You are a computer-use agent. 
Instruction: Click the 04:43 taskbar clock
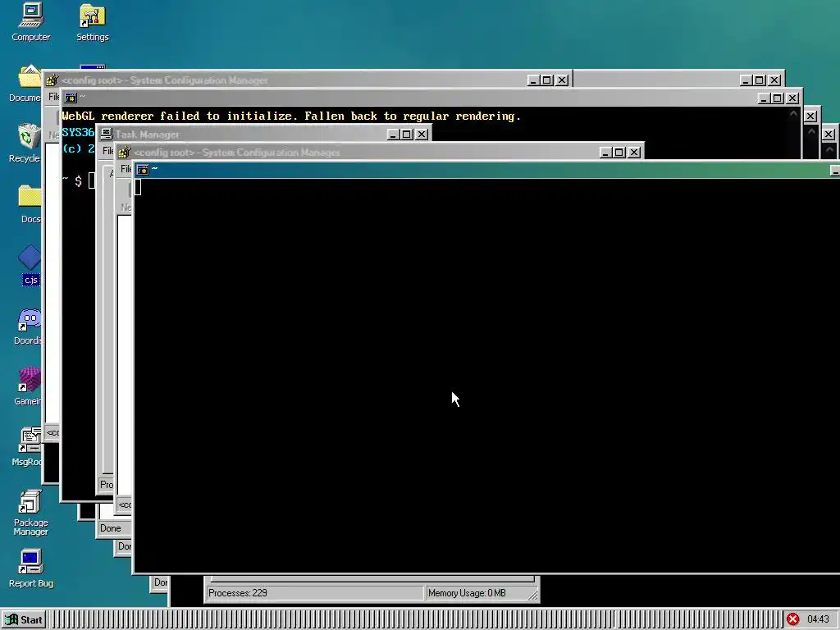[818, 620]
